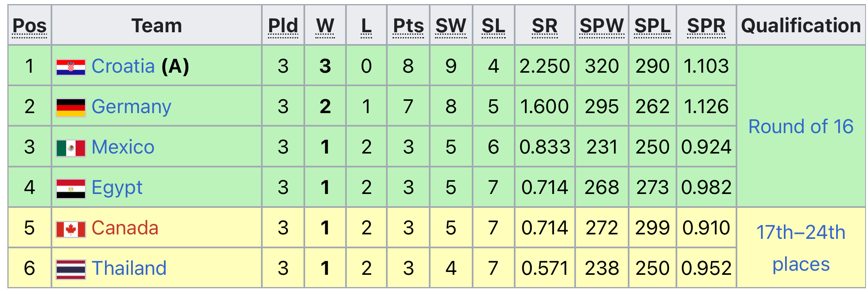The width and height of the screenshot is (868, 294).
Task: Click the SPW column header abbreviation
Action: [x=602, y=26]
